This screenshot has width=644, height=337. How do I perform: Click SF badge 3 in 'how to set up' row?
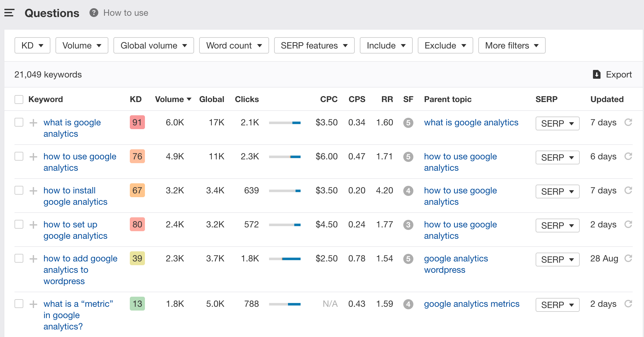click(408, 225)
